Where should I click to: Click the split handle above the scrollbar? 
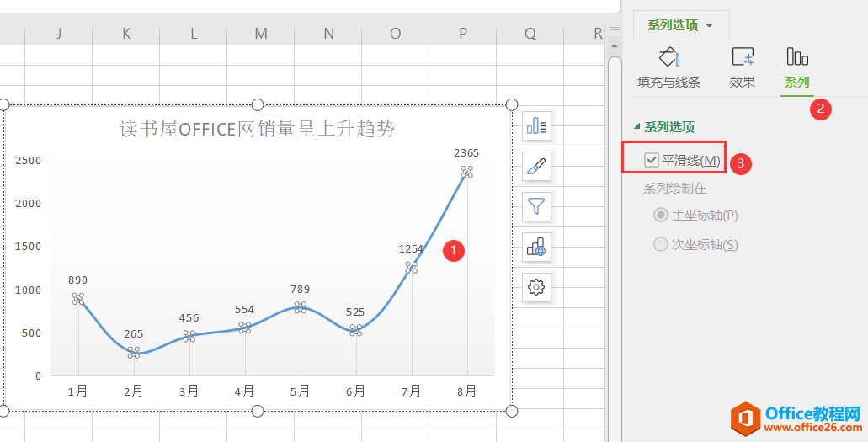(615, 29)
